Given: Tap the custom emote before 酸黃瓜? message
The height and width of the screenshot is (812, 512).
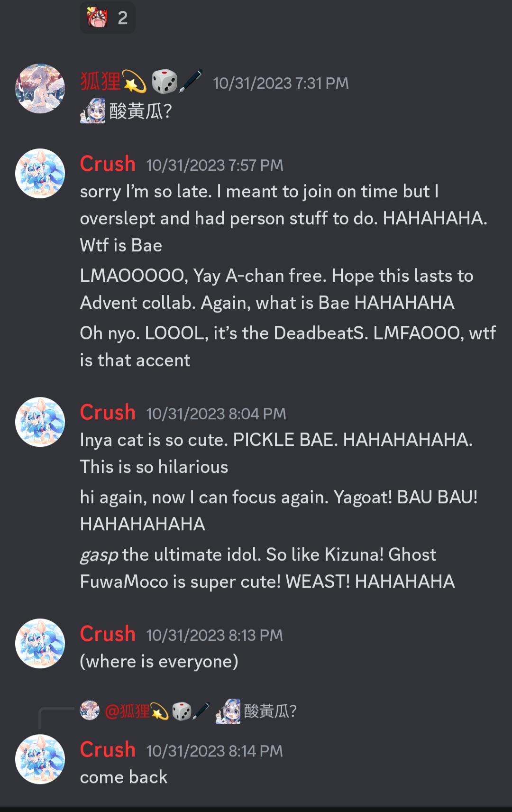Looking at the screenshot, I should pyautogui.click(x=92, y=111).
